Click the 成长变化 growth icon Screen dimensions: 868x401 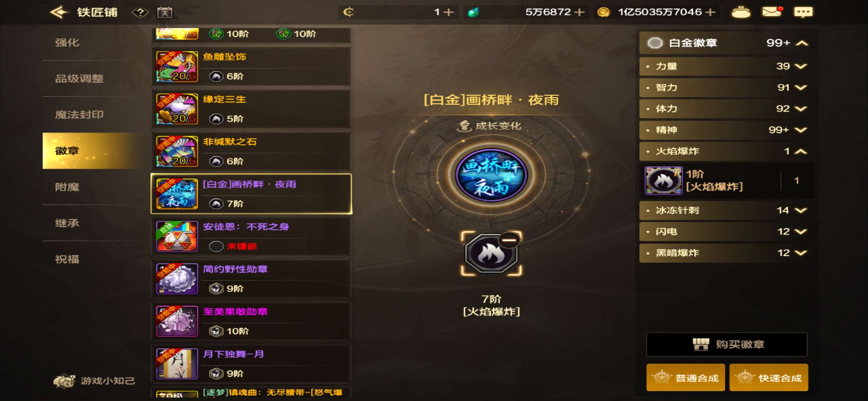(465, 126)
